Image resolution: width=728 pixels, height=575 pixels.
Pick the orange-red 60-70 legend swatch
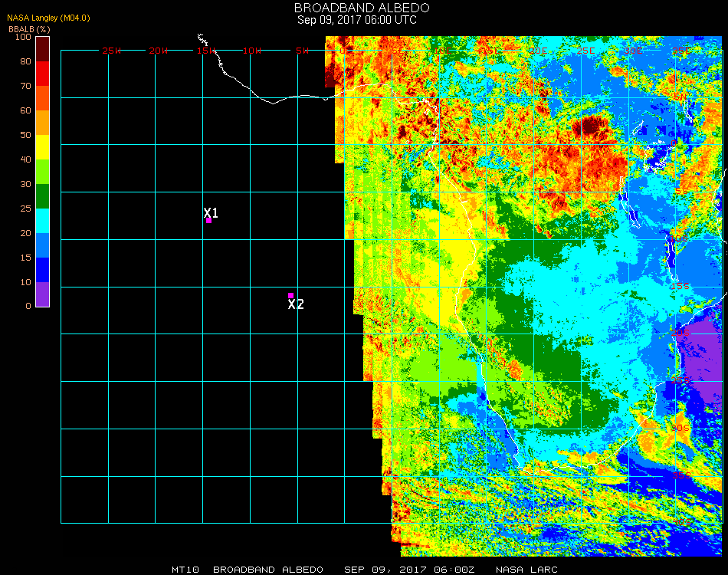(43, 98)
